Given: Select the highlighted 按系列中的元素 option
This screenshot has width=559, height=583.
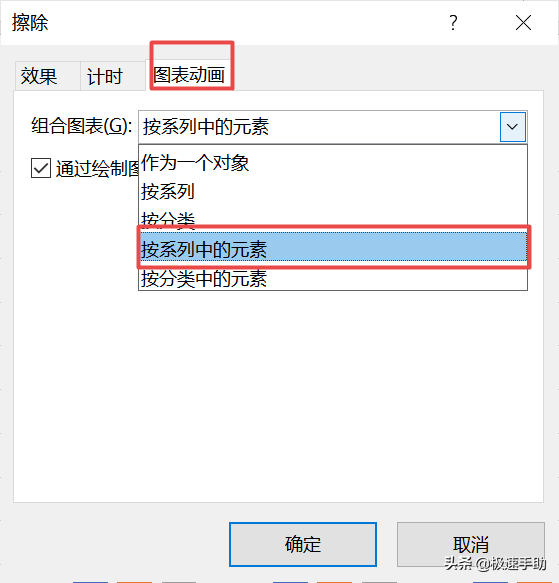Looking at the screenshot, I should 333,247.
